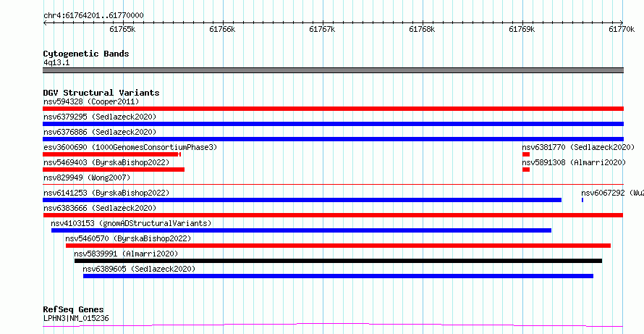The width and height of the screenshot is (644, 334).
Task: Click the Cytogenetic Bands track title
Action: coord(86,54)
